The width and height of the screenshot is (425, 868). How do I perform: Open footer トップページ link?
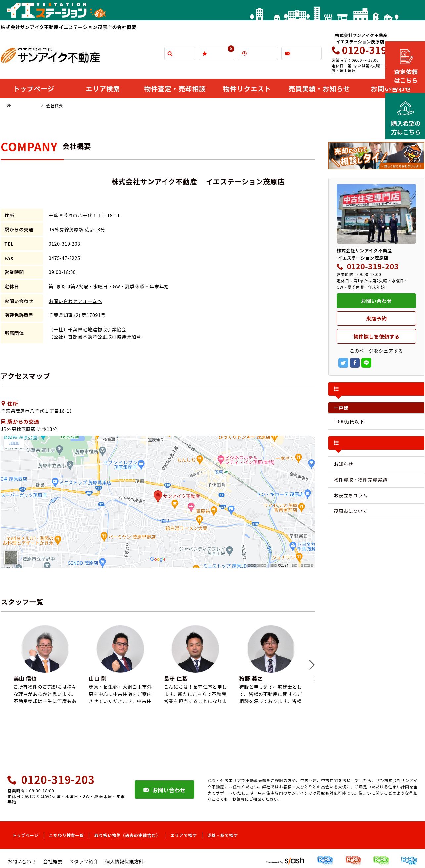coord(25,835)
